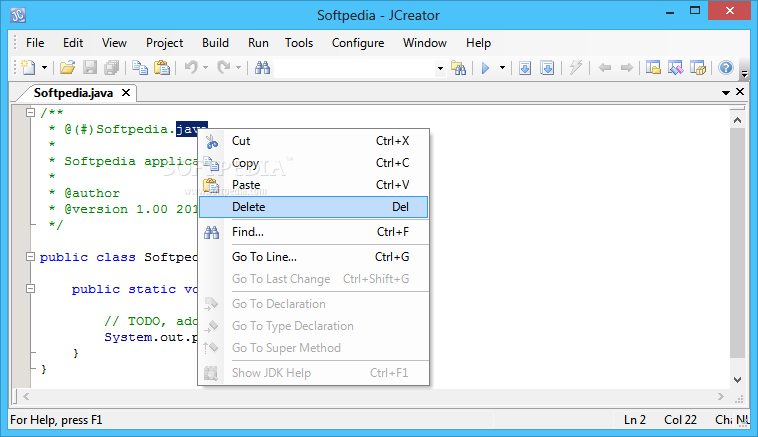The height and width of the screenshot is (437, 758).
Task: Collapse the public class code fold
Action: click(30, 257)
